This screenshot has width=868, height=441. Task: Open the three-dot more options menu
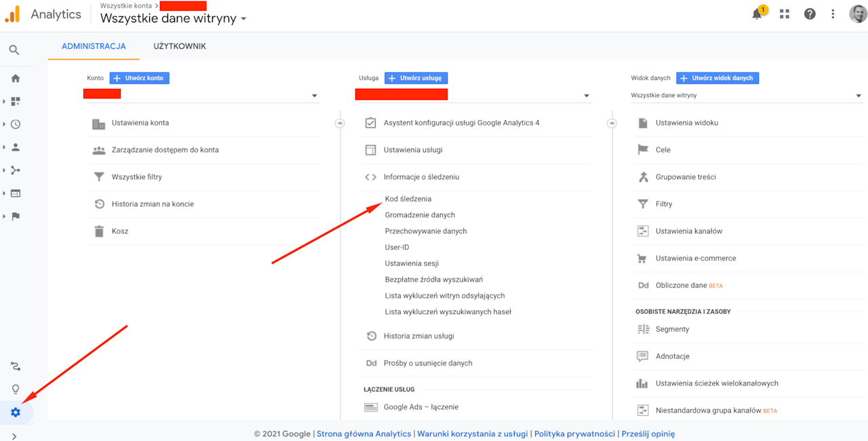point(833,14)
